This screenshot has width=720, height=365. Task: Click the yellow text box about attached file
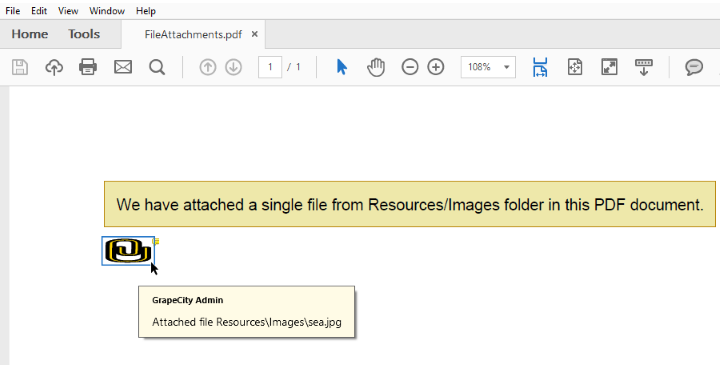pos(410,204)
